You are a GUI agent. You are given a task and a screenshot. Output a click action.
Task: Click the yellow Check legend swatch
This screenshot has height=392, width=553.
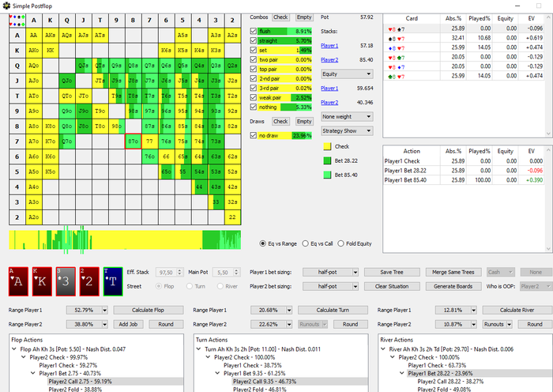(x=327, y=146)
